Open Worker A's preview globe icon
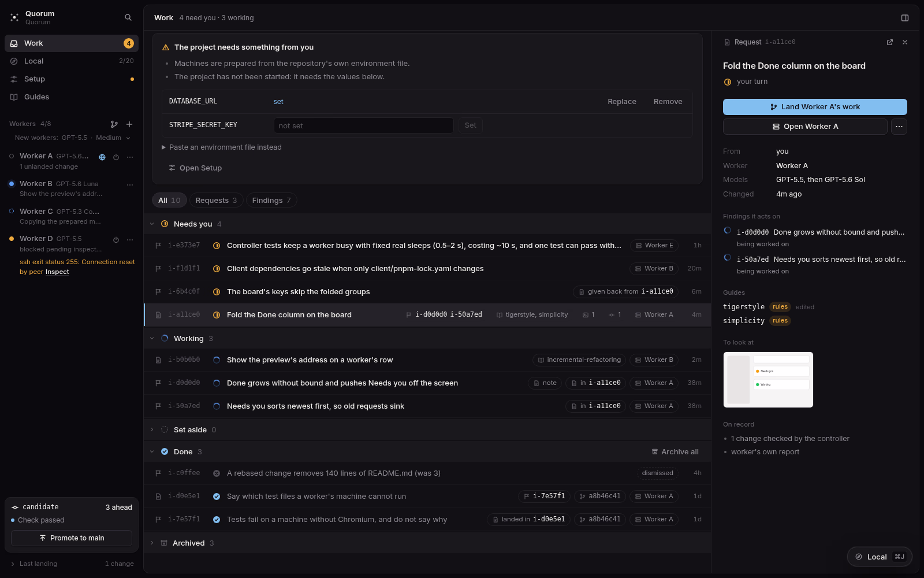 pyautogui.click(x=102, y=157)
